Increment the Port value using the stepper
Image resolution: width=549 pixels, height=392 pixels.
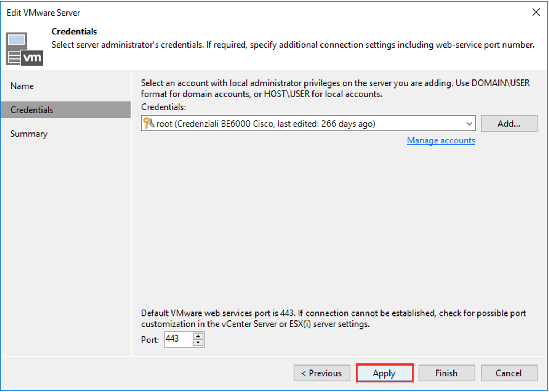(197, 336)
